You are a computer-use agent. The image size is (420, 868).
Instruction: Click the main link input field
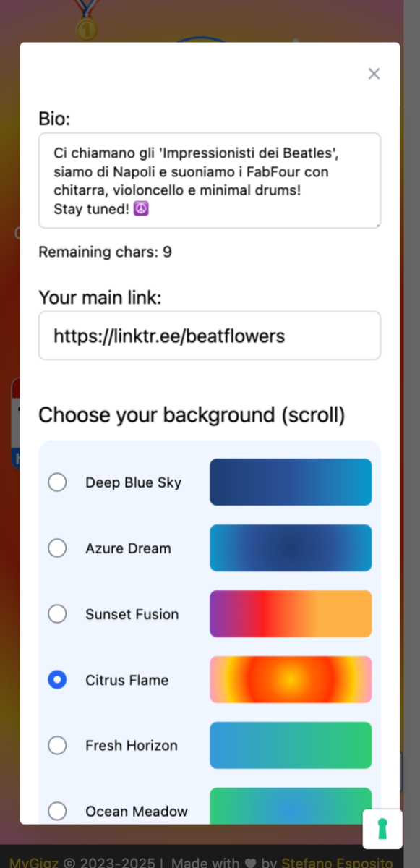pyautogui.click(x=210, y=336)
